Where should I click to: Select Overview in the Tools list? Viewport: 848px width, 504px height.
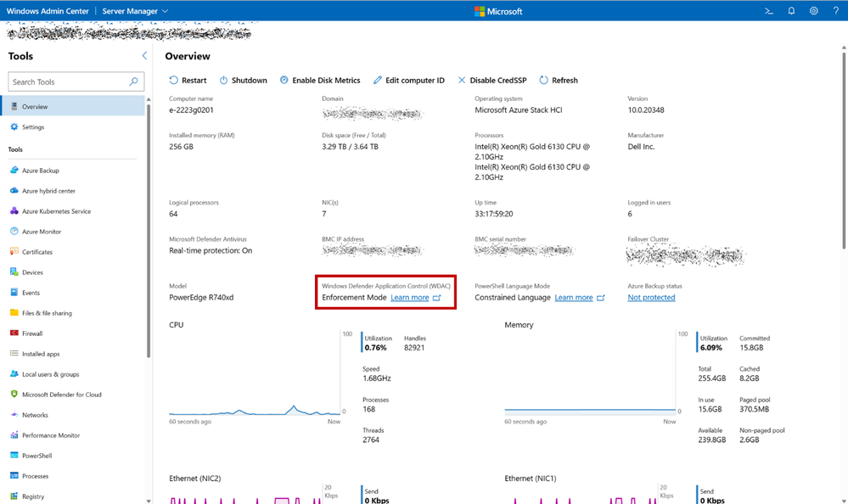coord(73,107)
